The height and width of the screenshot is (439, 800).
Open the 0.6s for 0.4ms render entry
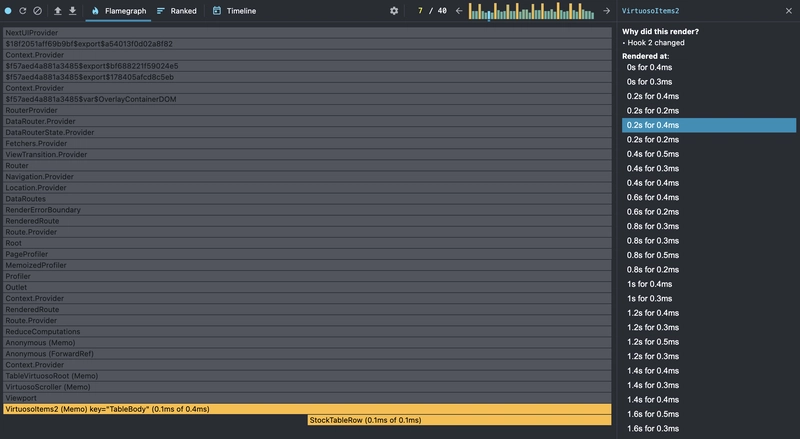coord(709,198)
